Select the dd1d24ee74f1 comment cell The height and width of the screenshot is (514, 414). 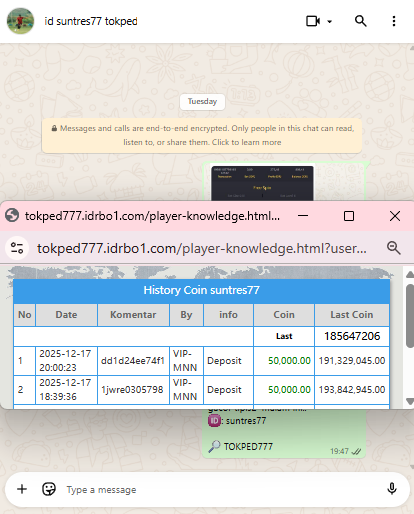133,361
